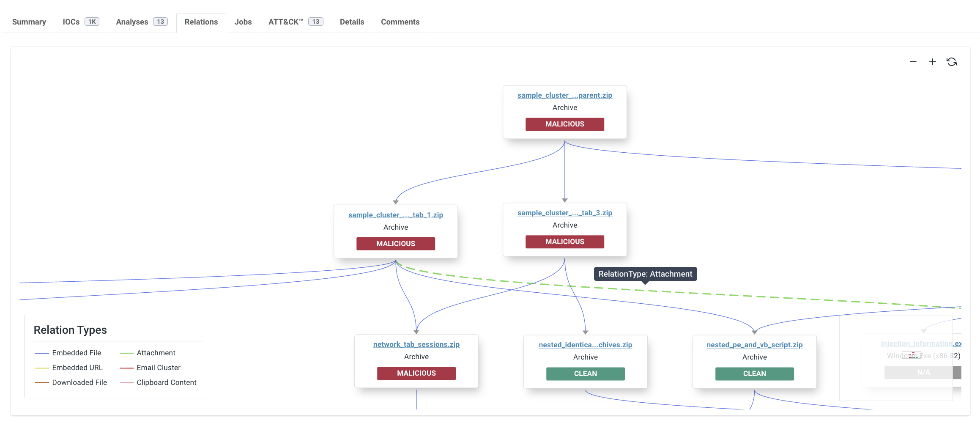Viewport: 980px width, 423px height.
Task: Switch to the Jobs tab
Action: click(x=243, y=22)
